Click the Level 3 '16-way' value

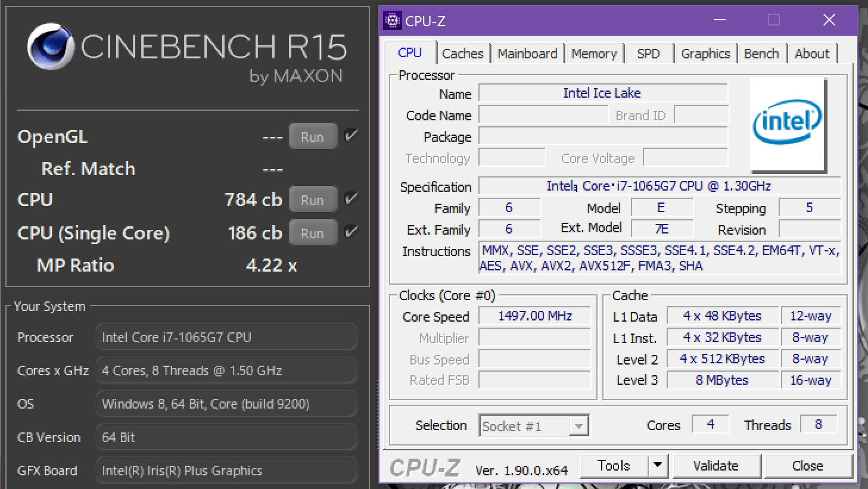810,380
